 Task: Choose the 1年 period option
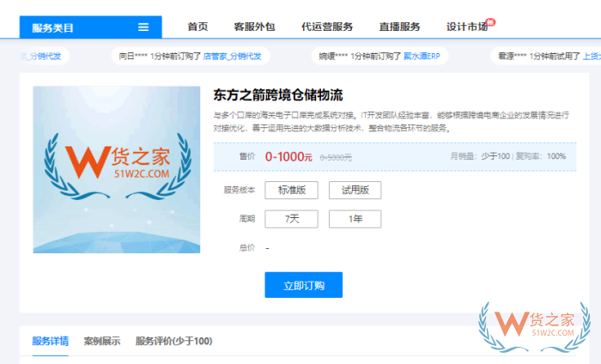point(355,219)
